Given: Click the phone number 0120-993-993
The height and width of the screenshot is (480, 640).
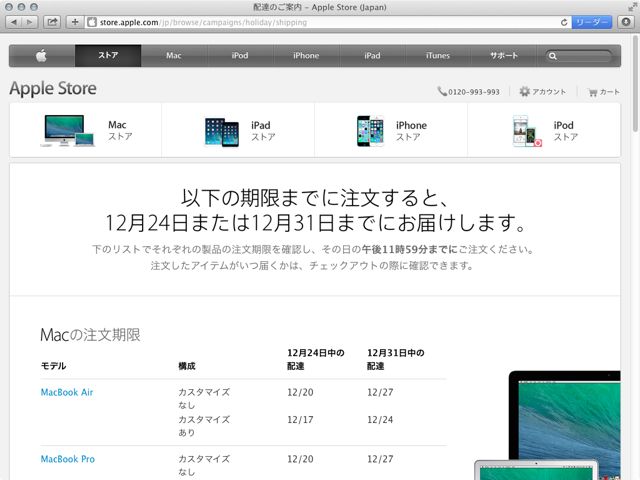Looking at the screenshot, I should click(474, 92).
